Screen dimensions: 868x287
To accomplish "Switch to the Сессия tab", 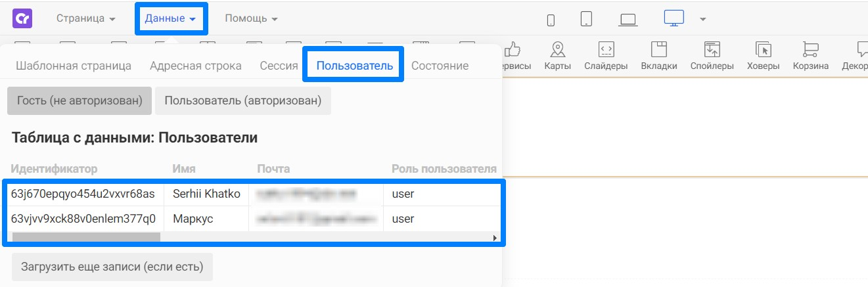I will [279, 66].
